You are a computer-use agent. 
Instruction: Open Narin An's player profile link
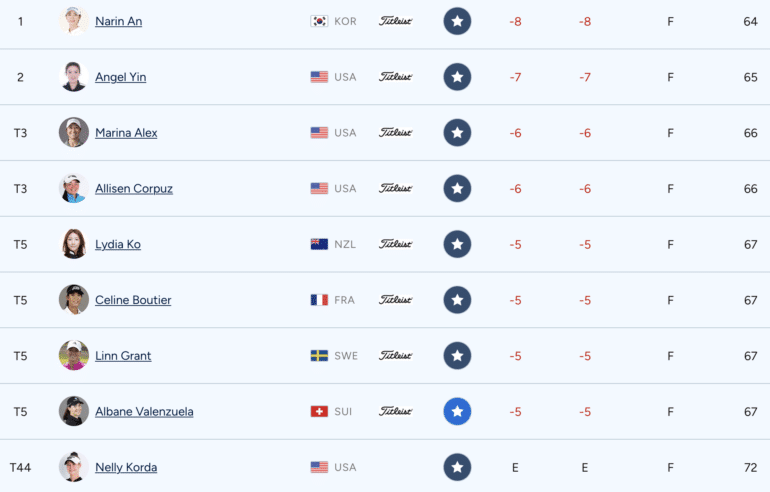(119, 21)
